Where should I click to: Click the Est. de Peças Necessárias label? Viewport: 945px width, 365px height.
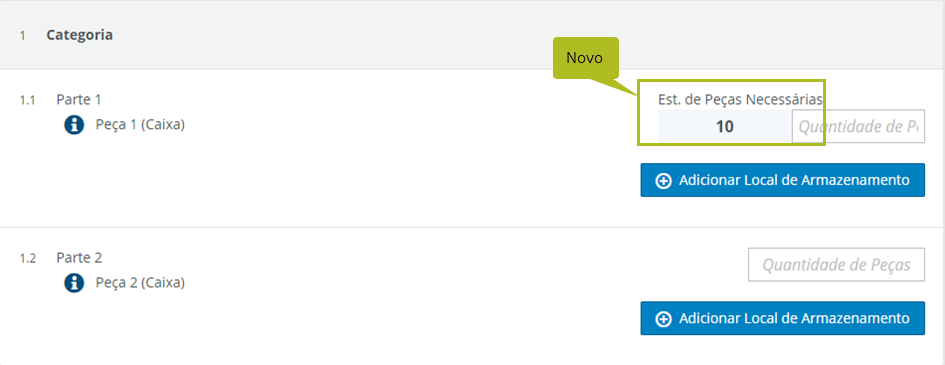(x=740, y=100)
